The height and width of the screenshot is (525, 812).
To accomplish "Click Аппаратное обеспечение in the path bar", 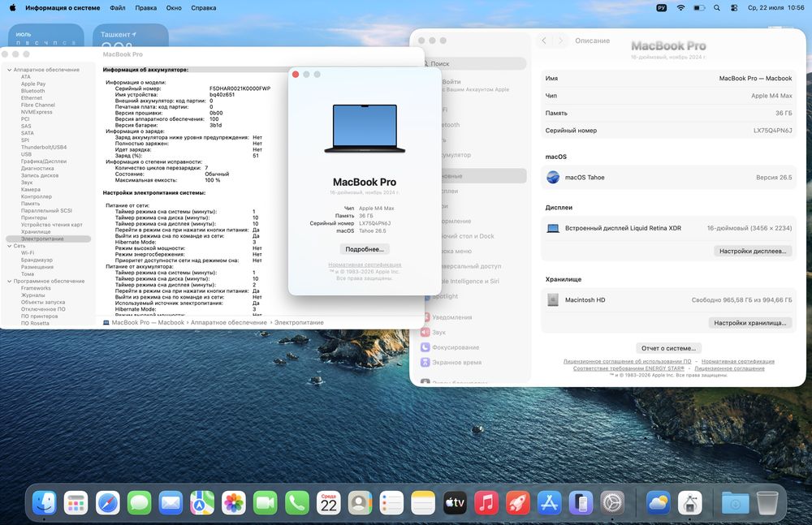I will tap(228, 322).
